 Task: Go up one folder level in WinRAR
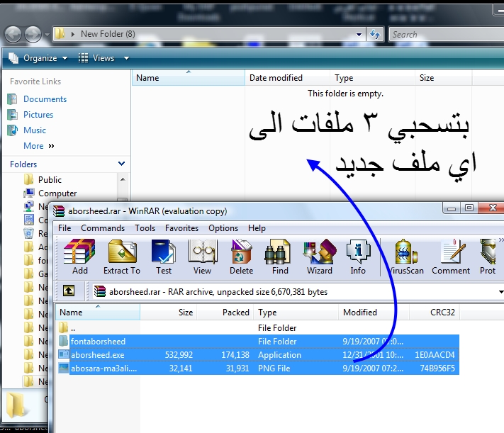point(69,291)
